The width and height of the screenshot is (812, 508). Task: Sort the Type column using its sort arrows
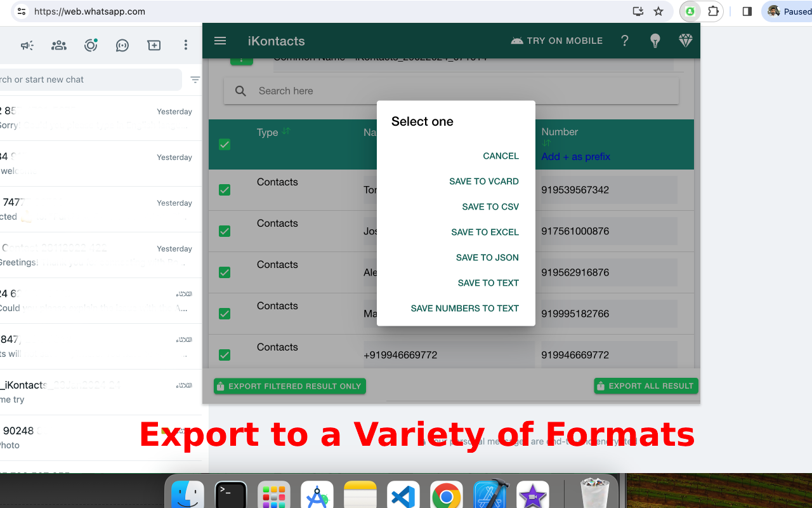[287, 130]
